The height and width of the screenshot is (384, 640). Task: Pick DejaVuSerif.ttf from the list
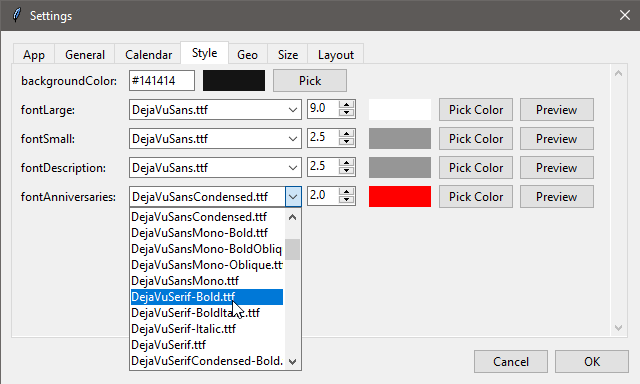pos(207,345)
